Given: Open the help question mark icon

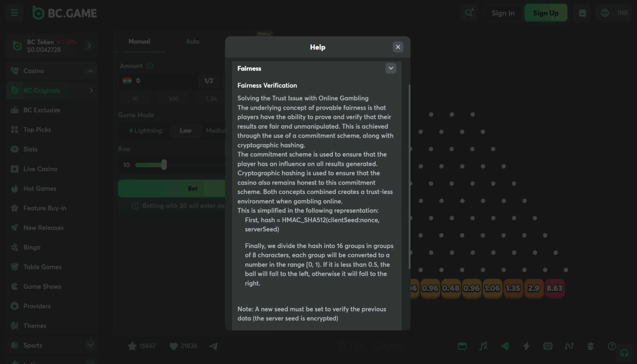Looking at the screenshot, I should (x=612, y=346).
